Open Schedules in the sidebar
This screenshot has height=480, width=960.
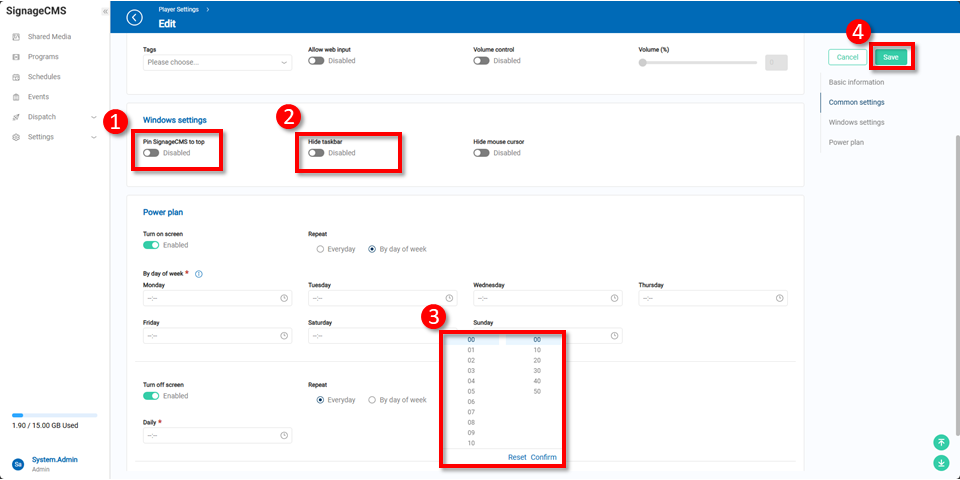pos(44,77)
